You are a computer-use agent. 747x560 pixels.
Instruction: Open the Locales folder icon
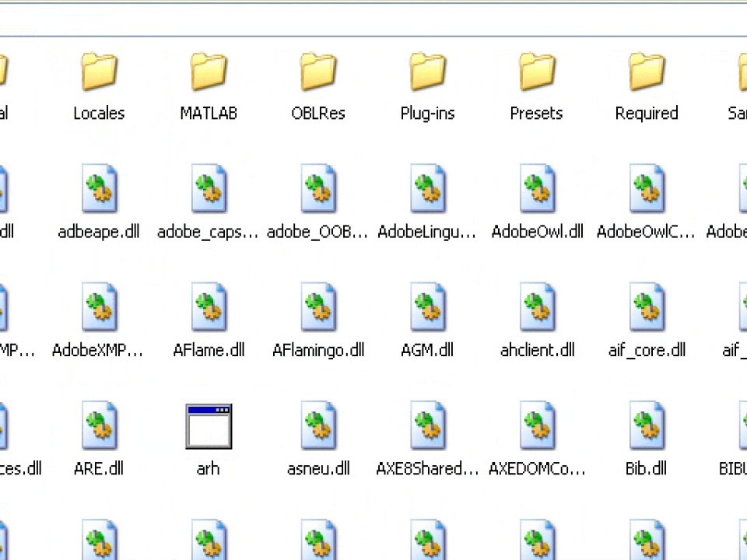pyautogui.click(x=99, y=72)
